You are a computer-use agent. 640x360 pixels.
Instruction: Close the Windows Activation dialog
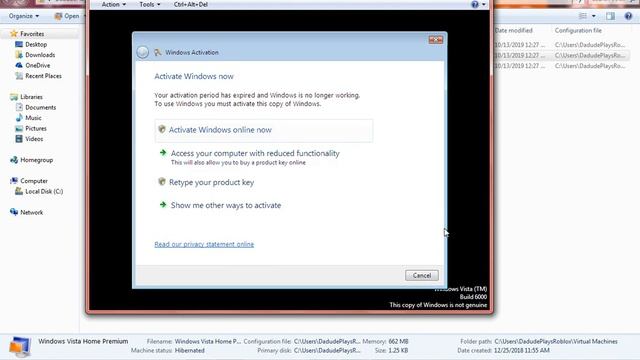pos(436,40)
